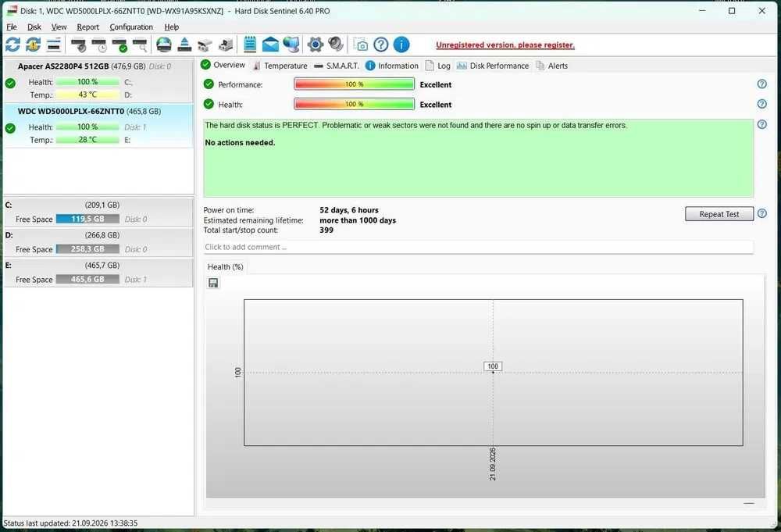Select the Apacer AS2280P4 512GB disk

[x=98, y=80]
